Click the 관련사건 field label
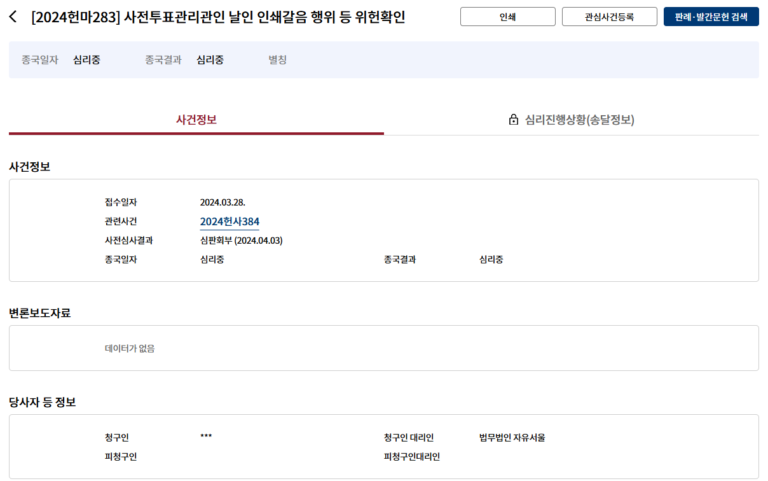This screenshot has width=768, height=481. [x=121, y=221]
